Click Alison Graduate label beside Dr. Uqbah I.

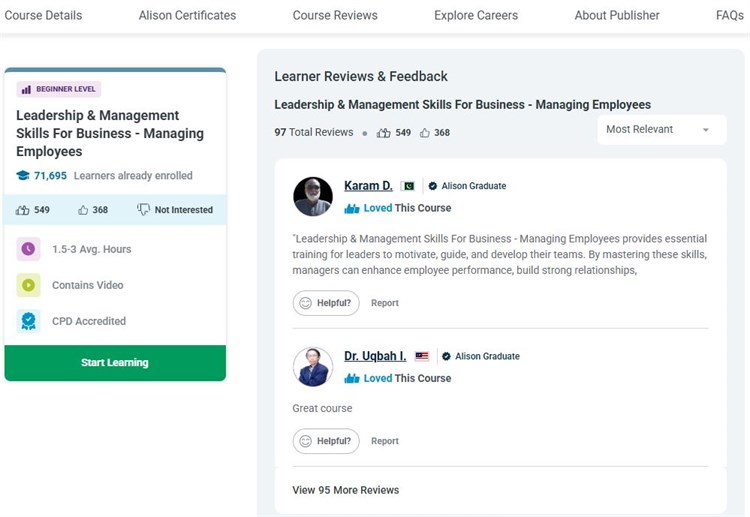(x=487, y=356)
